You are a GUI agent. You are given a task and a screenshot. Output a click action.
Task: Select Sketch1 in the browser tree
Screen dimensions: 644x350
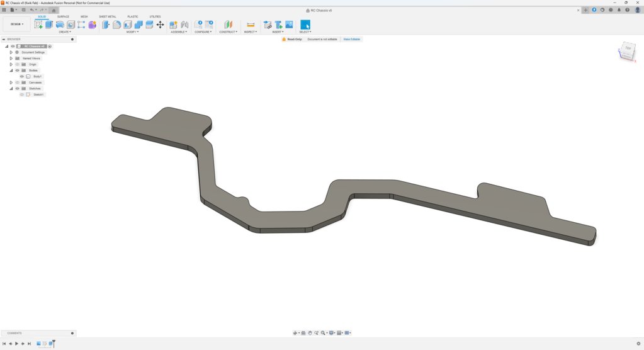[x=38, y=94]
